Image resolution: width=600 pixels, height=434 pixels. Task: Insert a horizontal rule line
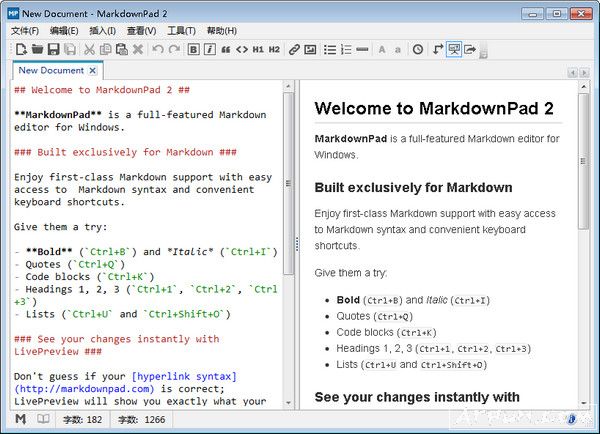tap(362, 49)
